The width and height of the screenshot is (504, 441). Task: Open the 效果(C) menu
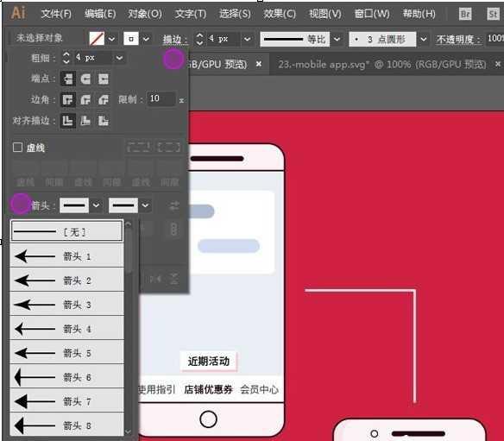[280, 14]
